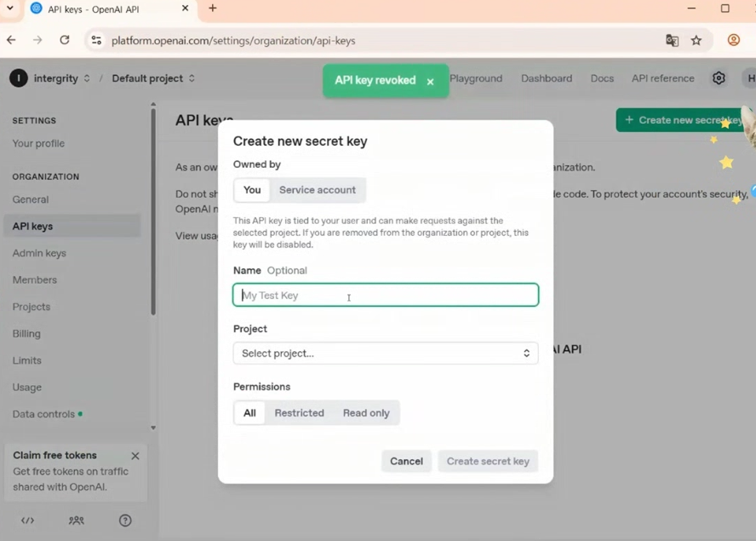Click Create secret key button
The image size is (756, 541).
(x=488, y=461)
